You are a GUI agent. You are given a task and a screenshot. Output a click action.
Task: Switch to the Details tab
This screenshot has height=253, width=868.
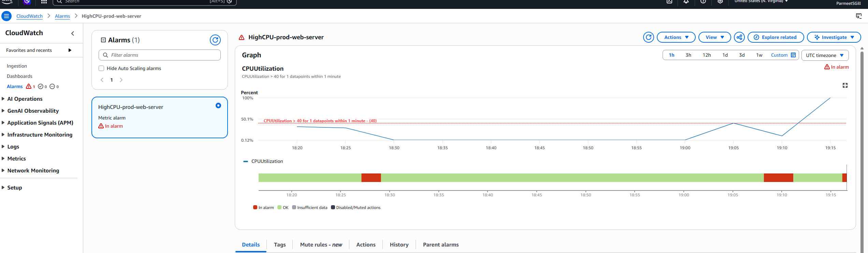click(x=251, y=245)
